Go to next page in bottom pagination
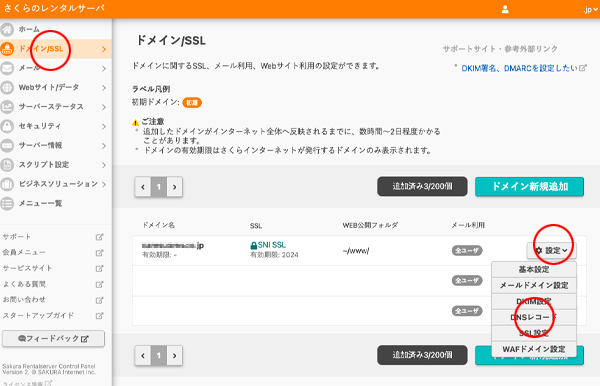 point(174,356)
